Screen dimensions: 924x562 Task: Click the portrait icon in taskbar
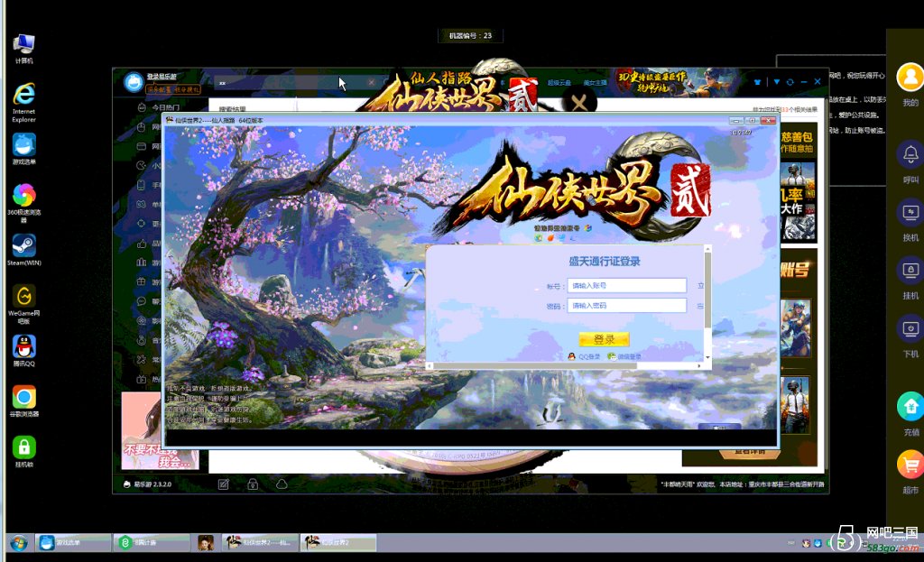206,542
